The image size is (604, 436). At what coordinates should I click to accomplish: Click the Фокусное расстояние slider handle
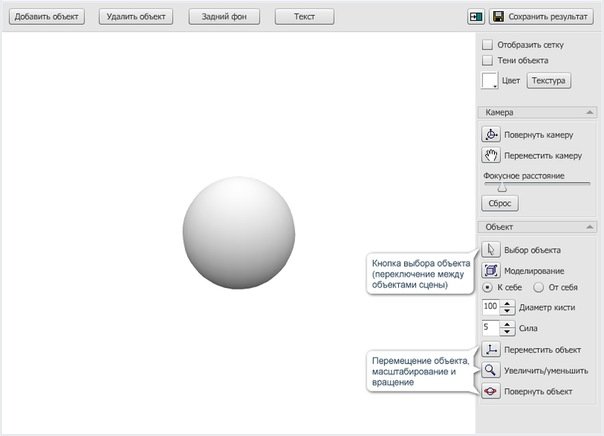coord(502,187)
